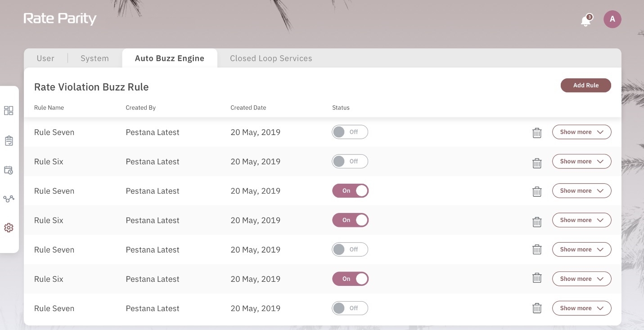Viewport: 644px width, 330px height.
Task: Open the clipboard checklist sidebar icon
Action: click(x=9, y=141)
